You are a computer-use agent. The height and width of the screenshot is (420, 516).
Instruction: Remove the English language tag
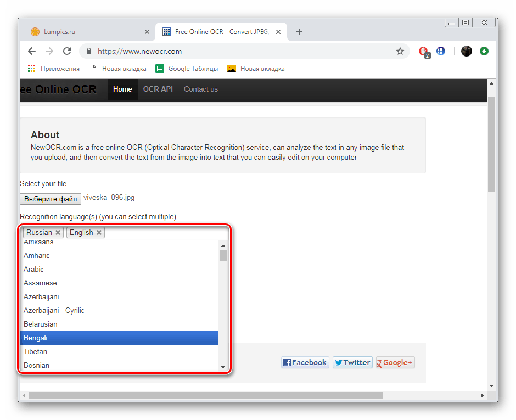99,232
